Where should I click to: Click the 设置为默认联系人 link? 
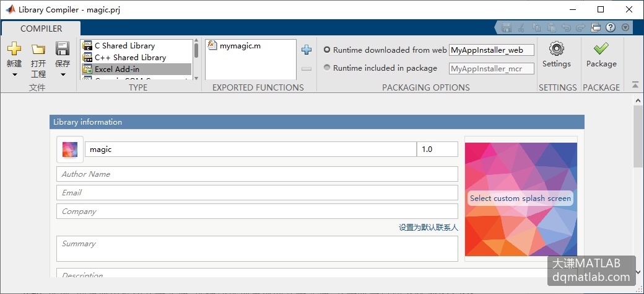point(429,228)
